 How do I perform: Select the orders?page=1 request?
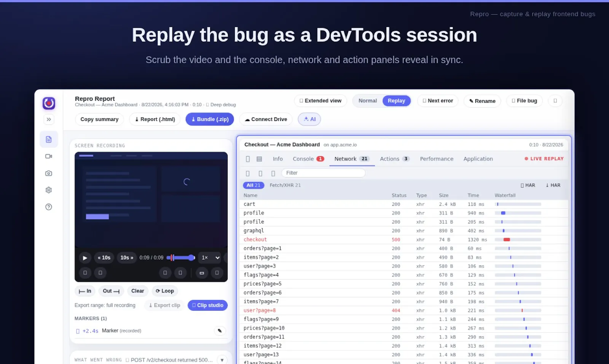point(403,248)
